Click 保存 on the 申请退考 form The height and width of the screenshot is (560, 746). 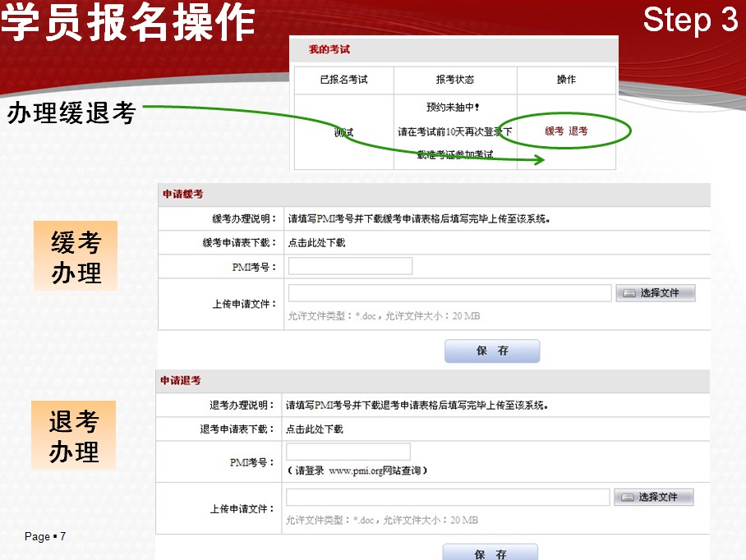[x=490, y=552]
